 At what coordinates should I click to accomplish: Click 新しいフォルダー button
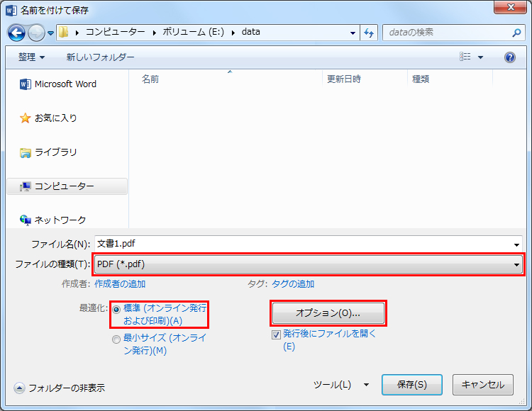(x=101, y=57)
